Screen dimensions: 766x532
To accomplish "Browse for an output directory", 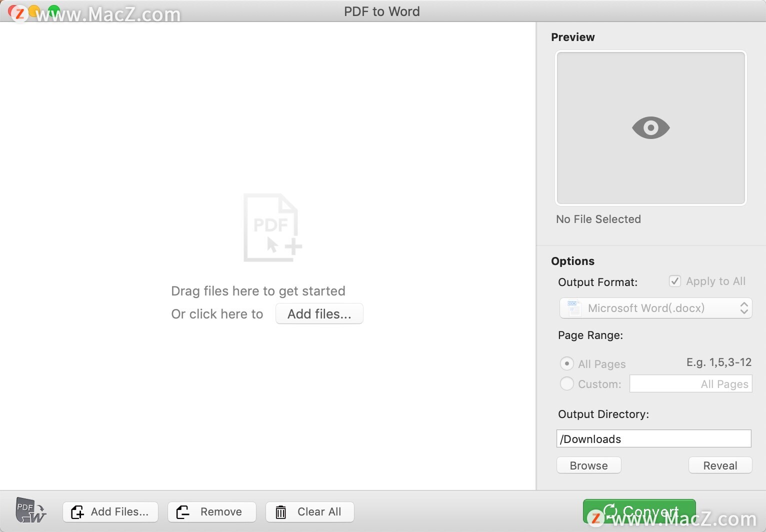I will (x=589, y=465).
